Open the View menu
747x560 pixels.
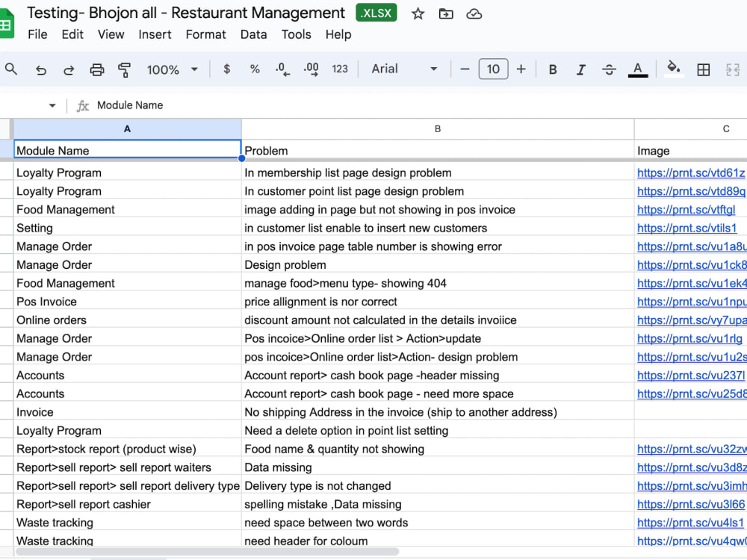point(111,34)
